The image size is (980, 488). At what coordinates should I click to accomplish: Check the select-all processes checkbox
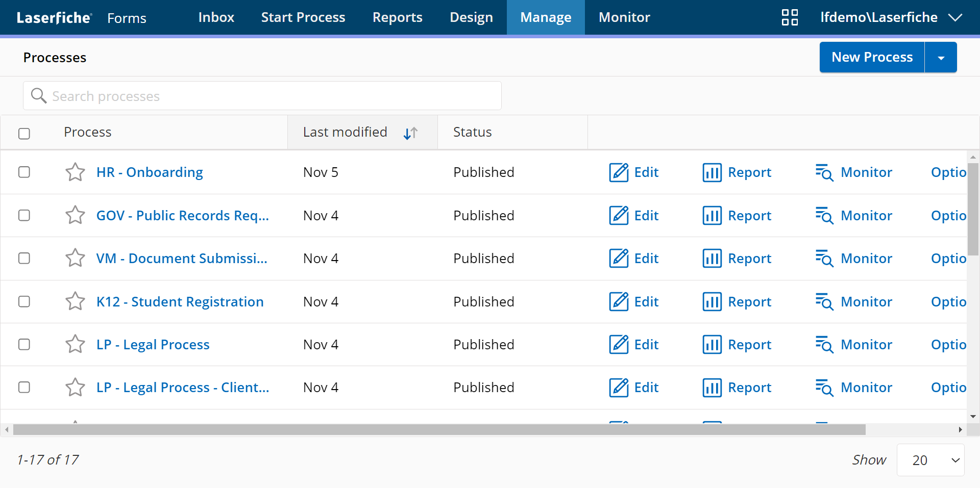pyautogui.click(x=24, y=134)
